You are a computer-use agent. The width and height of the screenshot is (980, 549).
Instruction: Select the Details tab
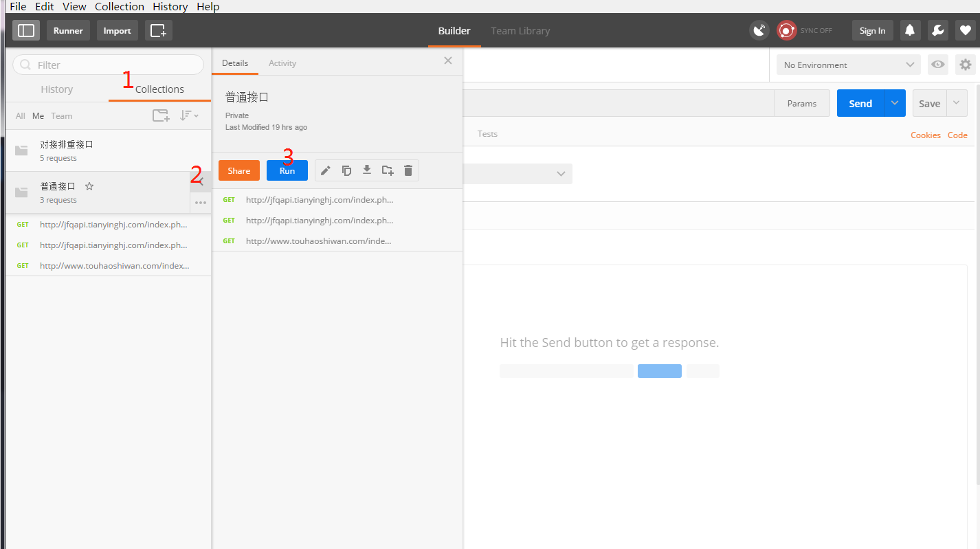click(x=235, y=63)
